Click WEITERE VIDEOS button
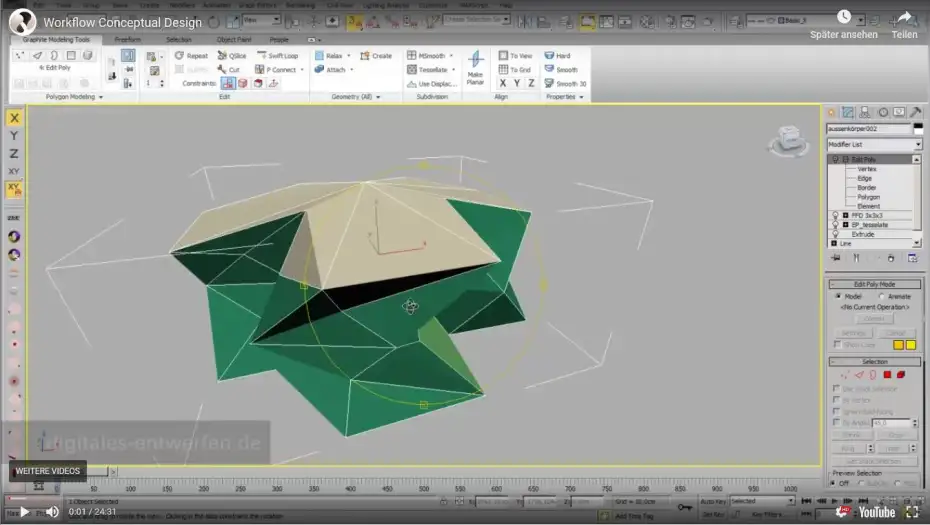The image size is (930, 525). 47,471
